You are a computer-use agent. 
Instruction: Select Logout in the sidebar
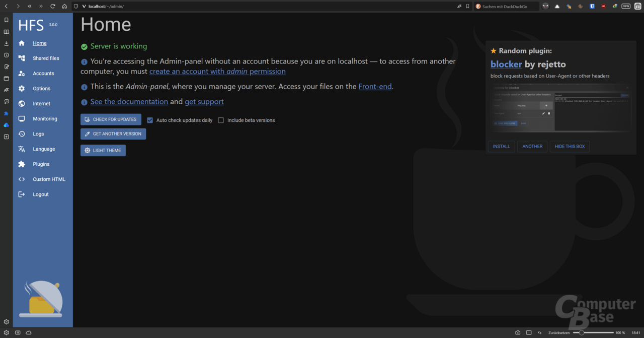pos(41,194)
